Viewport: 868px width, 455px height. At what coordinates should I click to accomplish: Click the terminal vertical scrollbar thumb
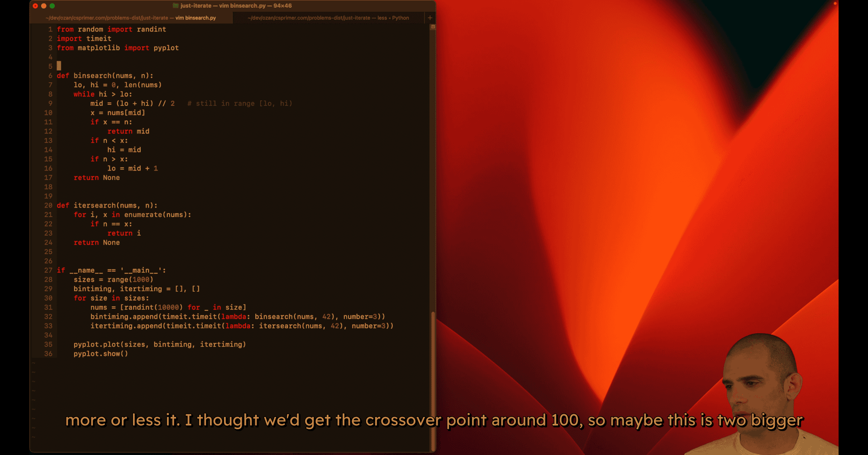coord(433,380)
